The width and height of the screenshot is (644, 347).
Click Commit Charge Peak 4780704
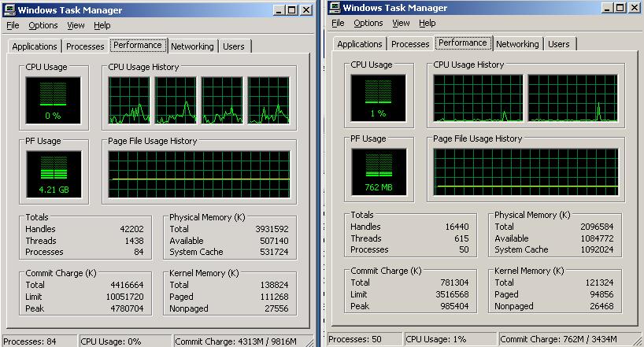pyautogui.click(x=127, y=308)
